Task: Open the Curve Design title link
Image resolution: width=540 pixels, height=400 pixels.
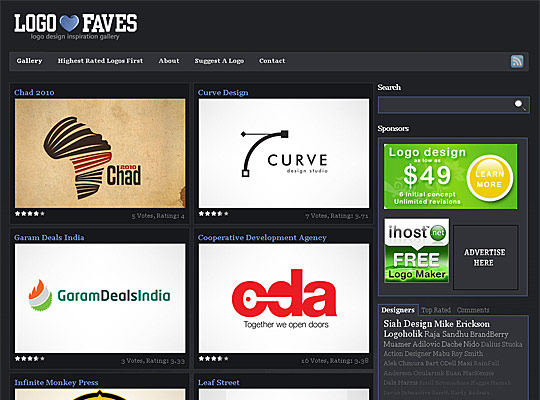Action: coord(223,93)
